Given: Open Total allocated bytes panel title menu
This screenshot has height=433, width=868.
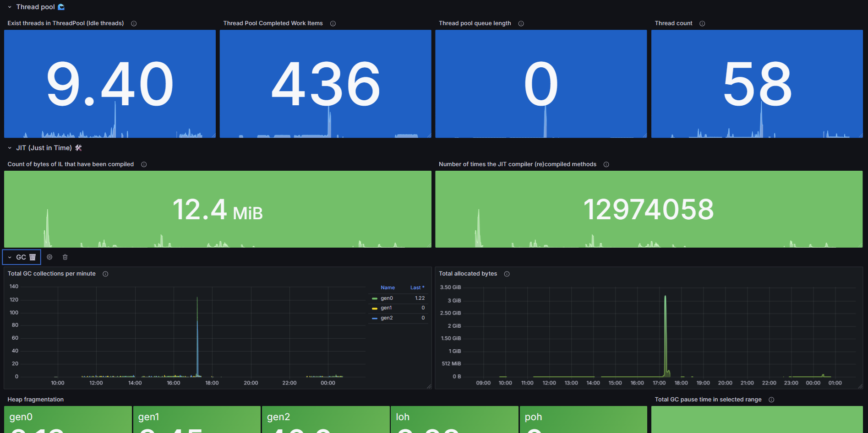Looking at the screenshot, I should pyautogui.click(x=468, y=274).
